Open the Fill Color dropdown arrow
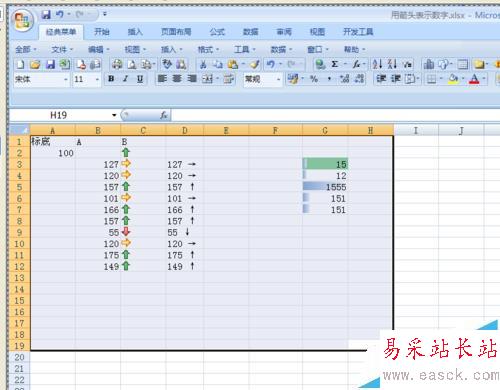Image resolution: width=500 pixels, height=390 pixels. (x=463, y=79)
